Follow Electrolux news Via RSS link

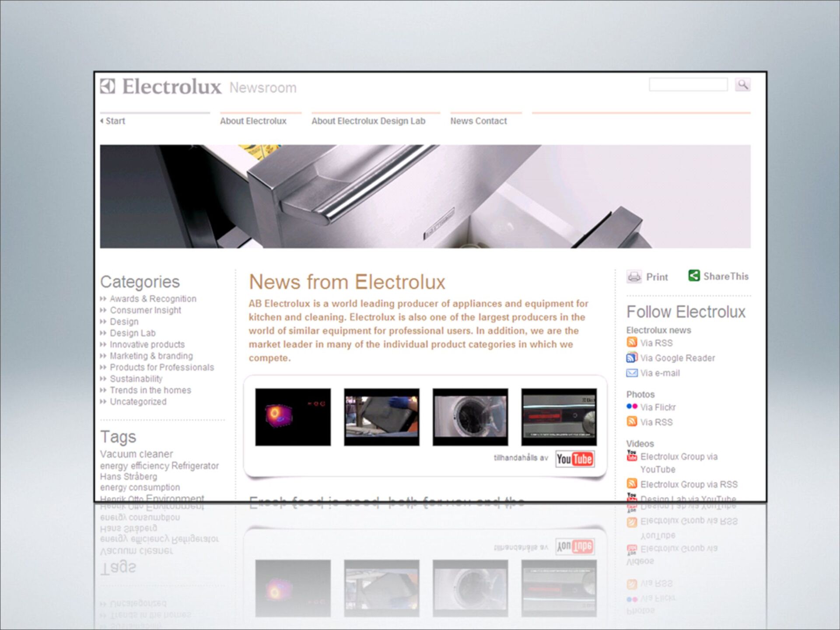(657, 343)
